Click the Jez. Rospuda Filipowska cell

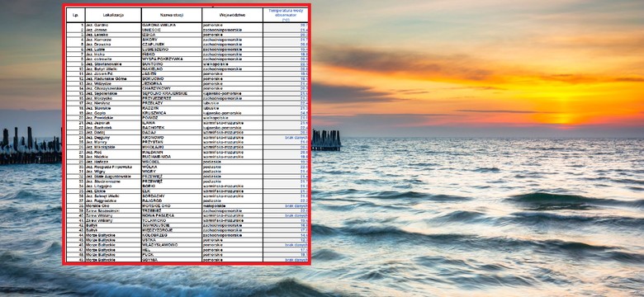pos(113,167)
